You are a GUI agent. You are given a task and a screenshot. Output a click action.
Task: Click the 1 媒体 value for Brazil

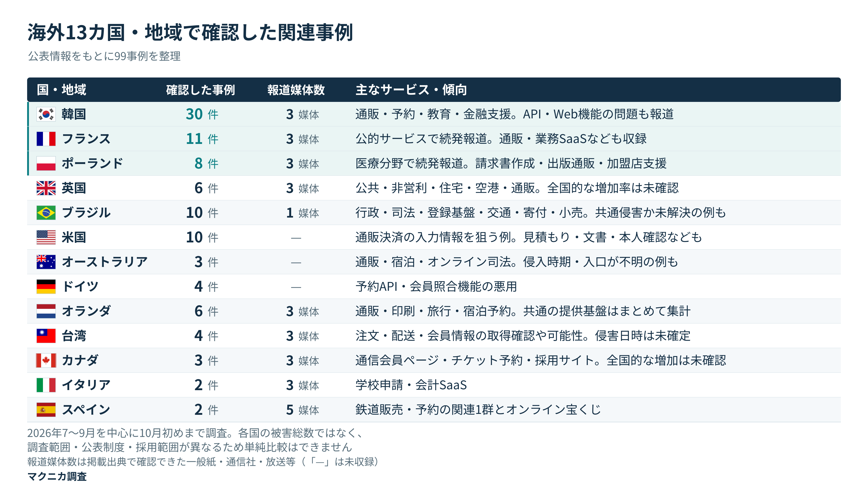click(x=303, y=213)
